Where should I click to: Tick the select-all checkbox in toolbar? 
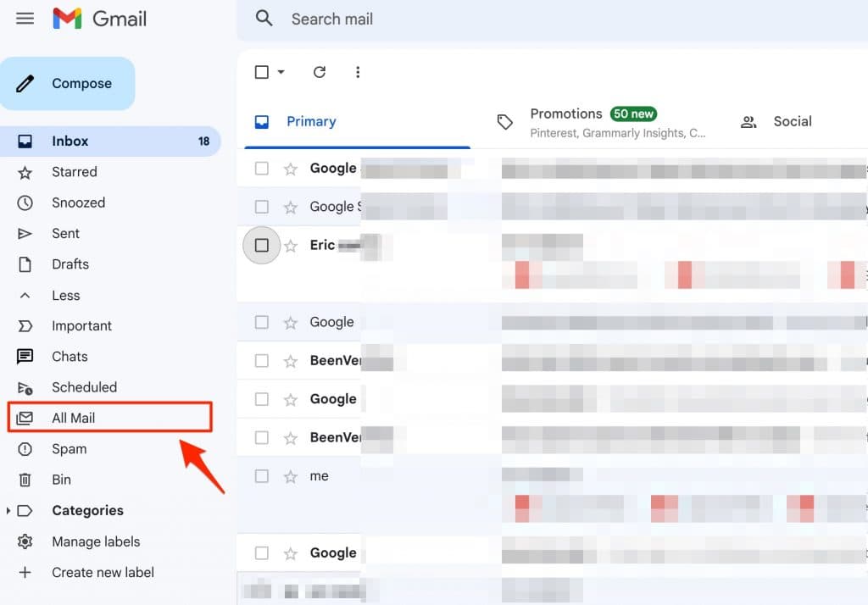pyautogui.click(x=262, y=72)
